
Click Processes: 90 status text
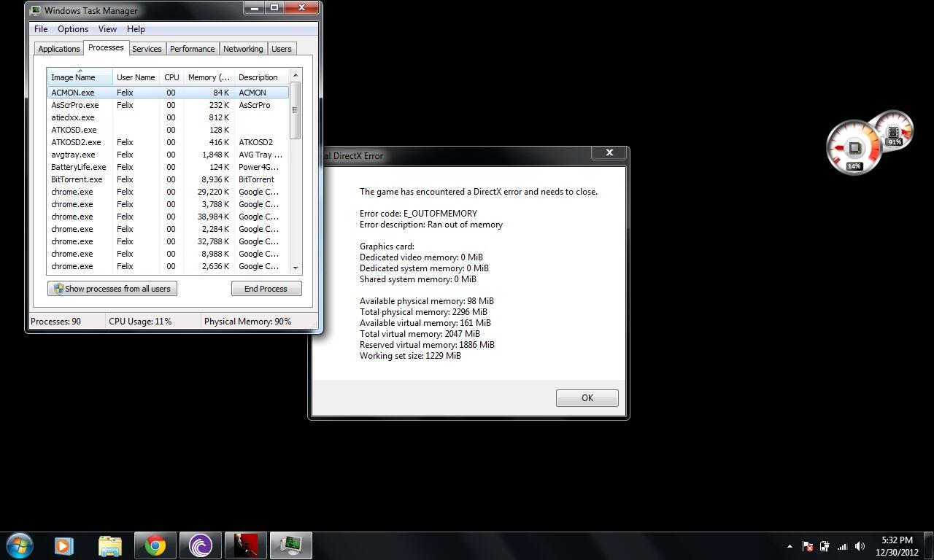pos(55,322)
